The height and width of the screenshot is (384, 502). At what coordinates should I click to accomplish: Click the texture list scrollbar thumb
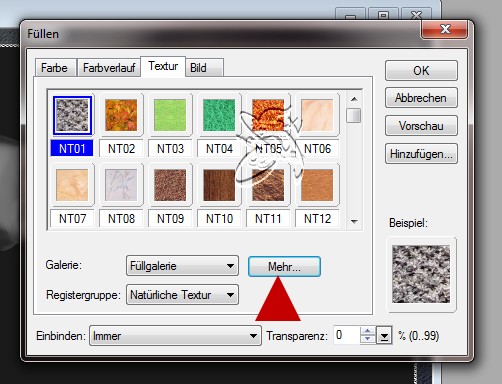[354, 115]
